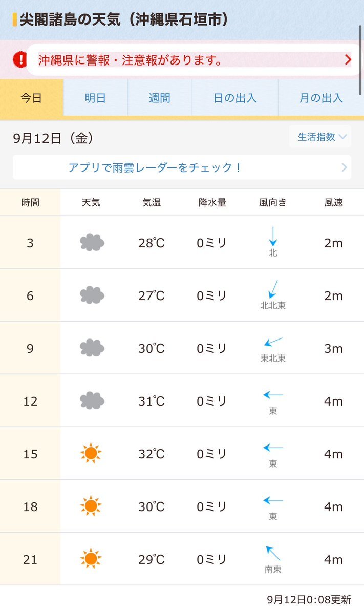364x614 pixels.
Task: Open the 生活指数 dropdown
Action: (x=320, y=137)
